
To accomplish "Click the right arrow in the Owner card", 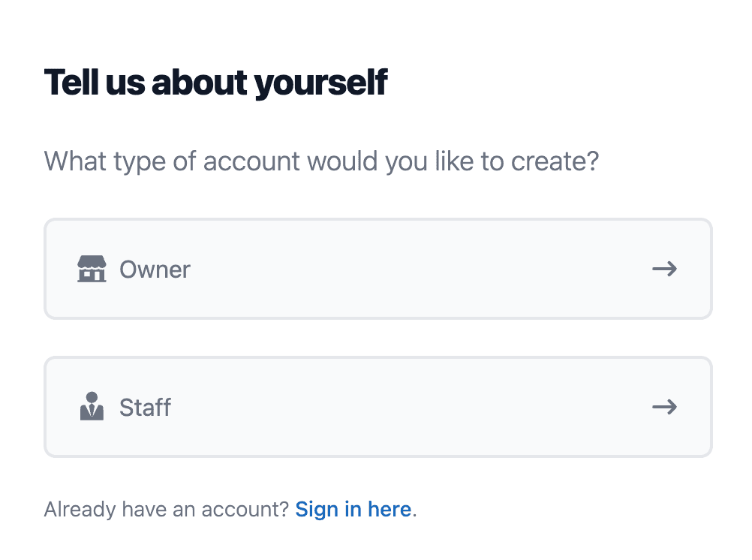I will 665,269.
